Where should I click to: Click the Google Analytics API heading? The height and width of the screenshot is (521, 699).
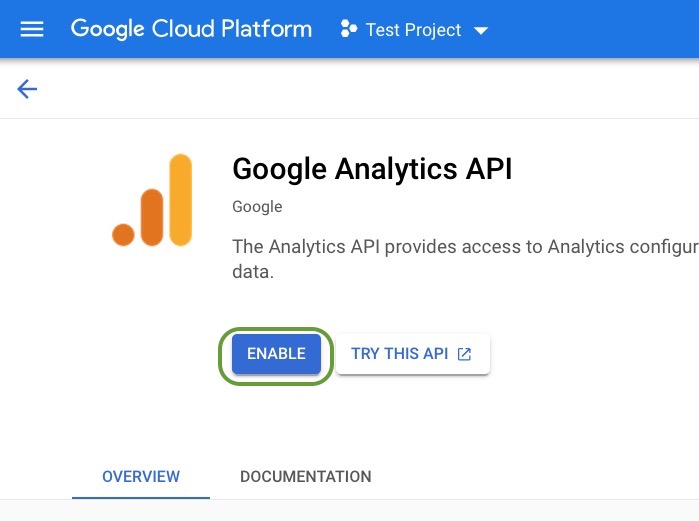pos(371,169)
